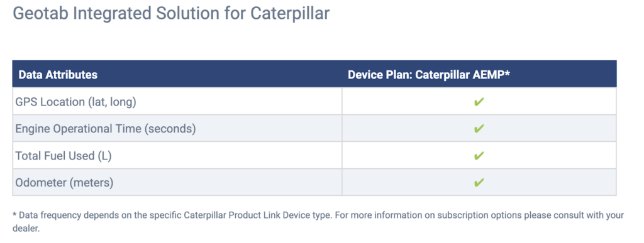Click the 'Device Plan: Caterpillar AEMP*' header
Screen dimensions: 644x243
pyautogui.click(x=429, y=75)
